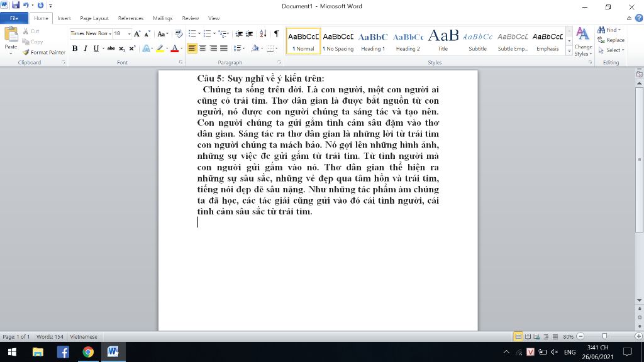Click the Save icon in quick access toolbar
Viewport: 644px width, 362px height.
coord(16,5)
